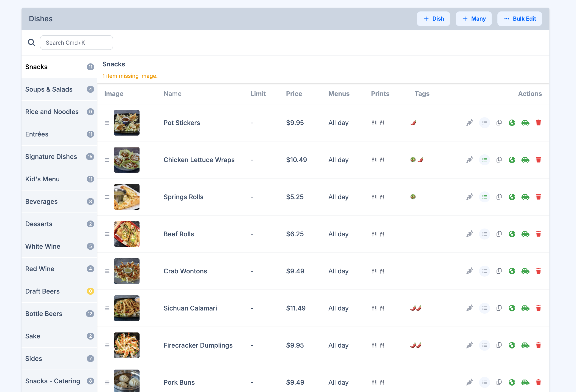The image size is (576, 392).
Task: Open the search magnifier icon
Action: 31,42
